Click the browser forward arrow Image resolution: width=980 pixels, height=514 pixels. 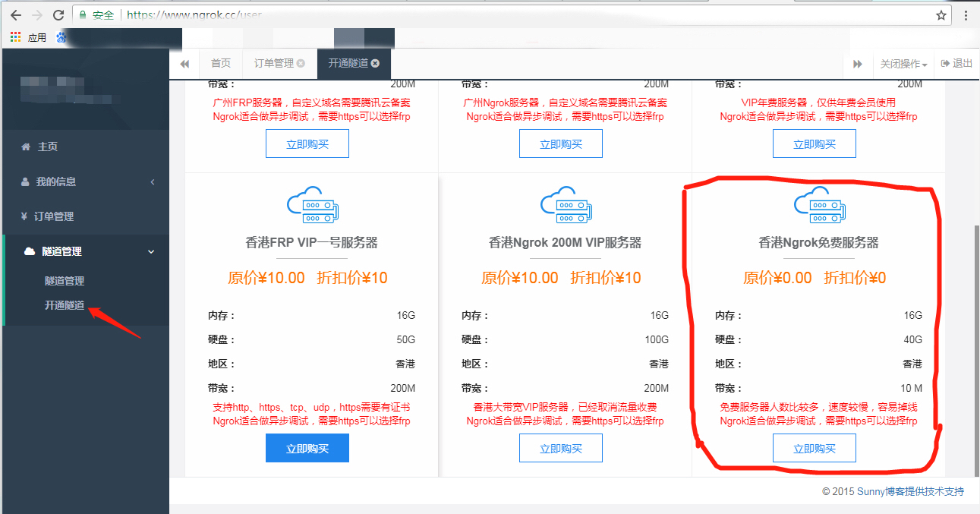coord(37,14)
